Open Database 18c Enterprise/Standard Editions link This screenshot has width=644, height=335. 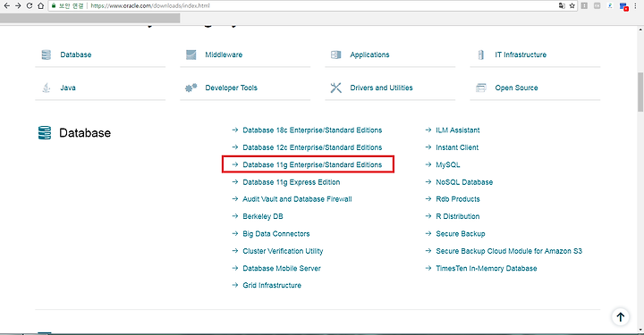point(312,130)
